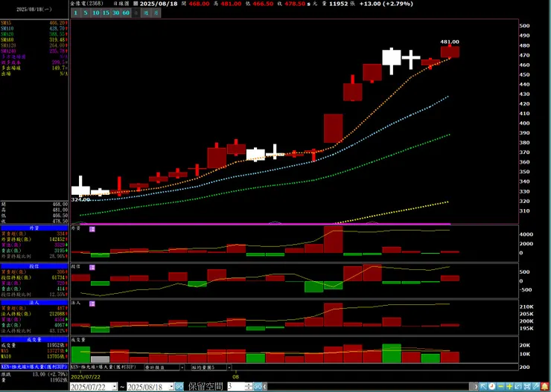Click the alarm bell icon in bottom toolbar
Screen dimensions: 551x392
click(544, 386)
